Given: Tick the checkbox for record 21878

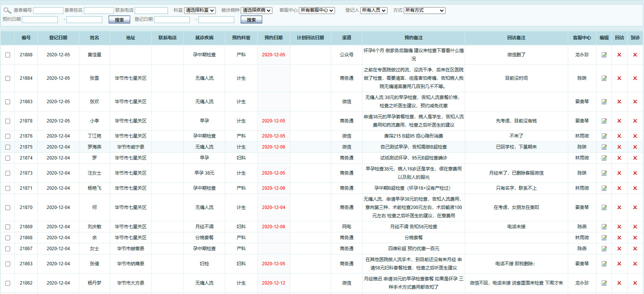Looking at the screenshot, I should [8, 121].
